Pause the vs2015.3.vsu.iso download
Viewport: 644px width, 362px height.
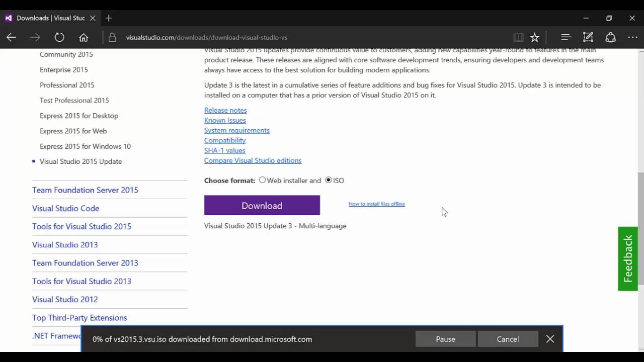[x=445, y=339]
